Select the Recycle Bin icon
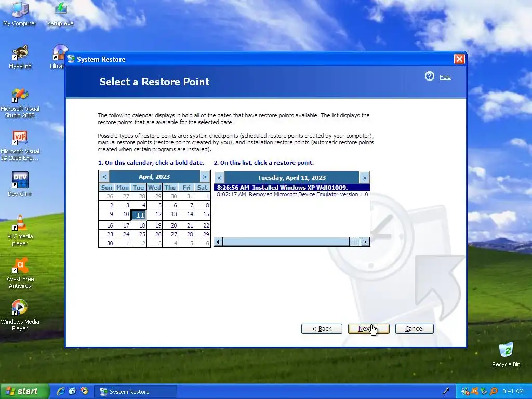This screenshot has height=399, width=532. point(506,355)
